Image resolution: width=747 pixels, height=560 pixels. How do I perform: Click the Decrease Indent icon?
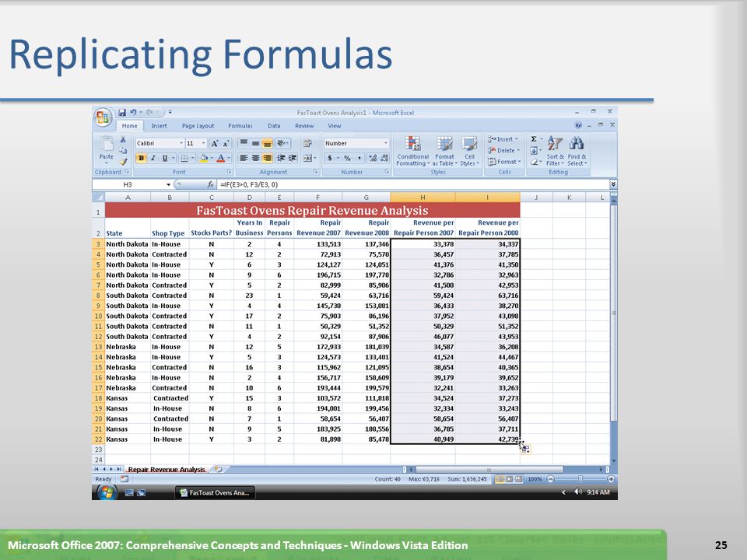tap(281, 158)
